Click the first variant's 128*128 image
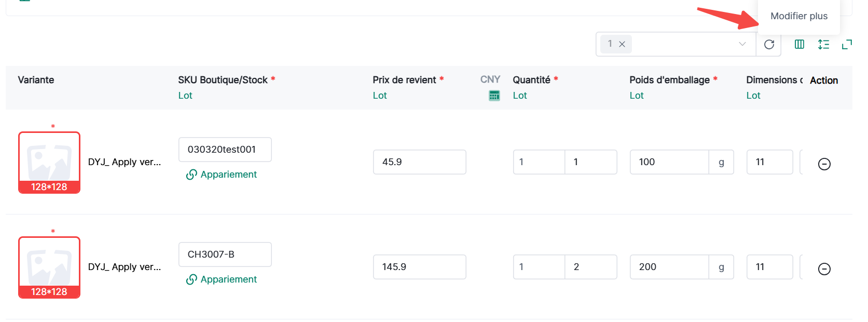868x322 pixels. point(49,163)
